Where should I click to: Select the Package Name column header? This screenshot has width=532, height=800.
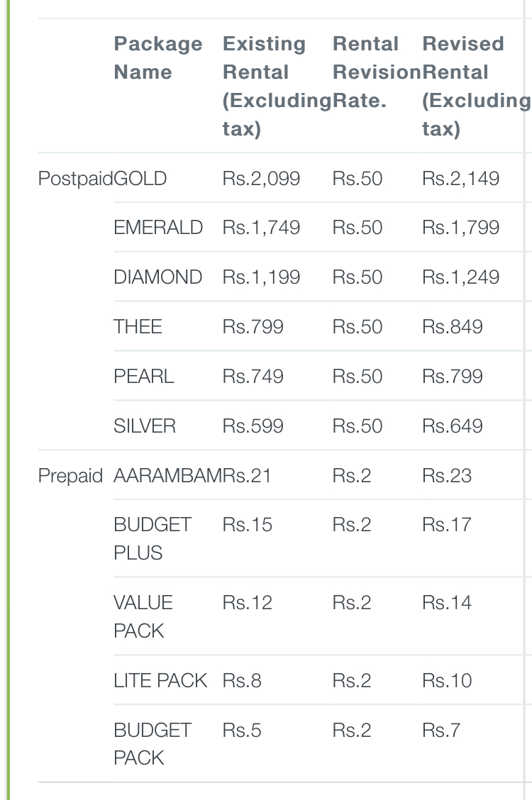point(158,57)
